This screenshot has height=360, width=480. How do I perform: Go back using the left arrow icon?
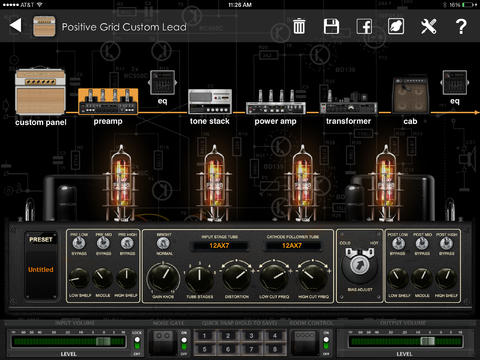point(16,25)
